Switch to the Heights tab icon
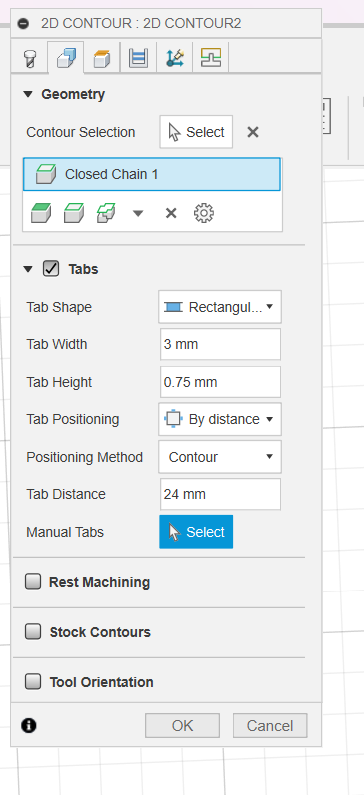 point(102,58)
